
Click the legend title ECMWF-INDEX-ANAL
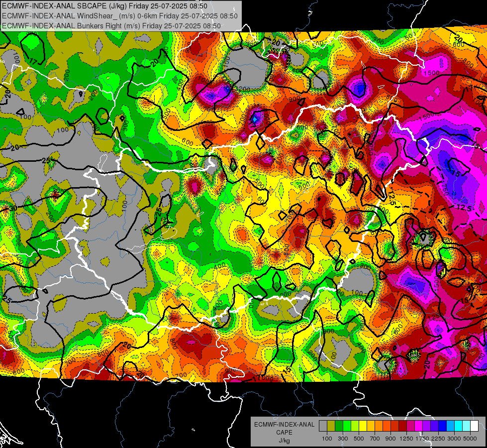point(285,425)
